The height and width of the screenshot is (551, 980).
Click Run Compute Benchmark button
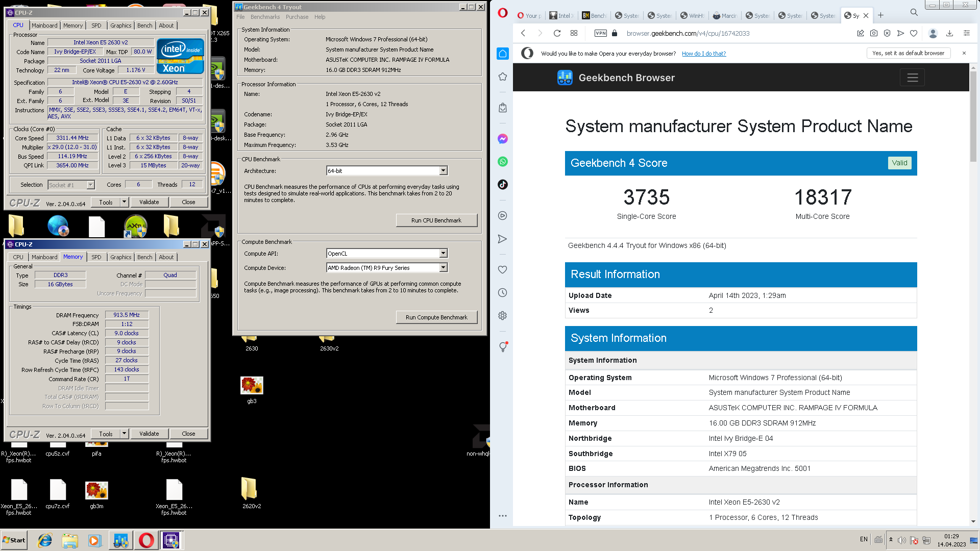coord(436,317)
